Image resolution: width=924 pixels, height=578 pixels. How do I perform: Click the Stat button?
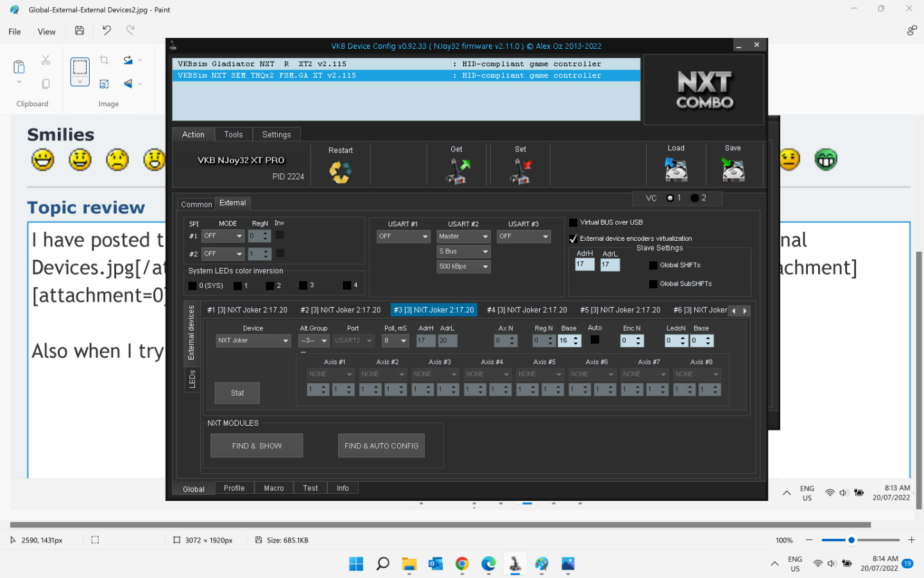tap(237, 393)
